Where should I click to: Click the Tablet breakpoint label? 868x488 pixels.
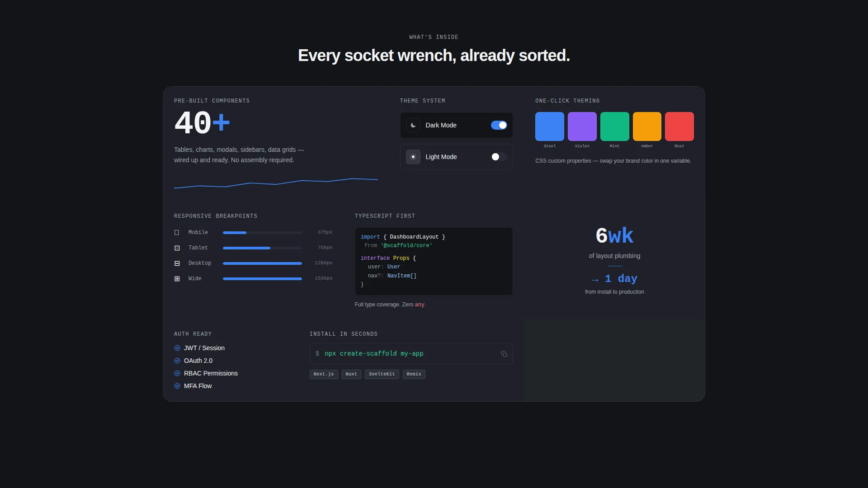coord(198,248)
